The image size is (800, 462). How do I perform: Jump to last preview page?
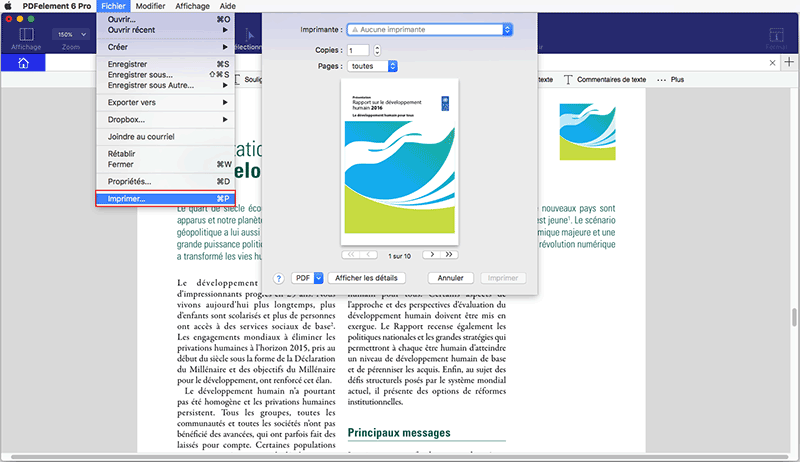(449, 254)
